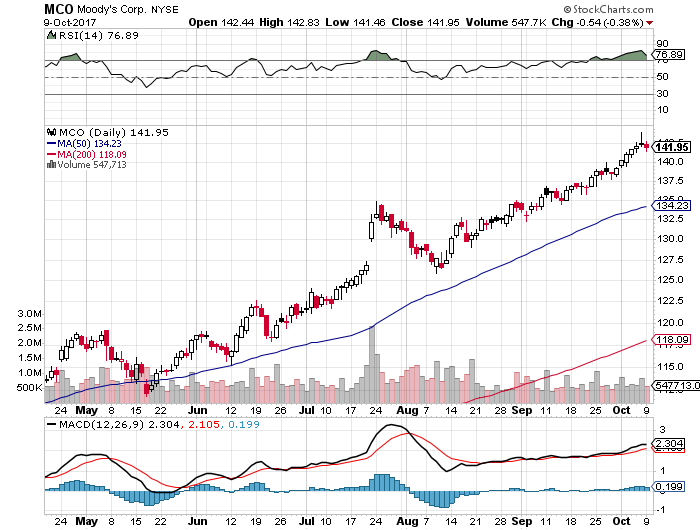Click the price axis label 122.5
This screenshot has height=530, width=700.
[x=670, y=301]
